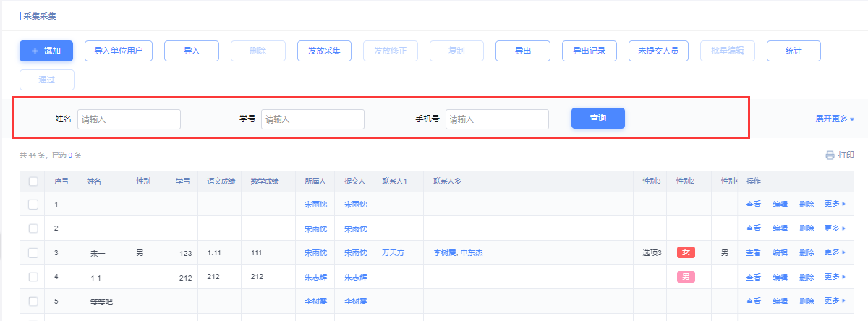Open 更多 dropdown in row 1
Viewport: 868px width, 321px height.
pos(835,205)
